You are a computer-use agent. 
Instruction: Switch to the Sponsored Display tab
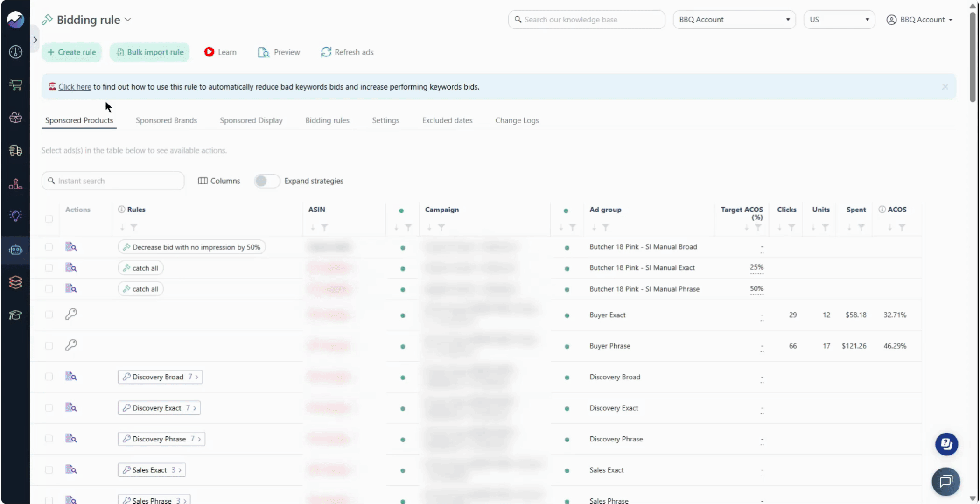click(251, 120)
